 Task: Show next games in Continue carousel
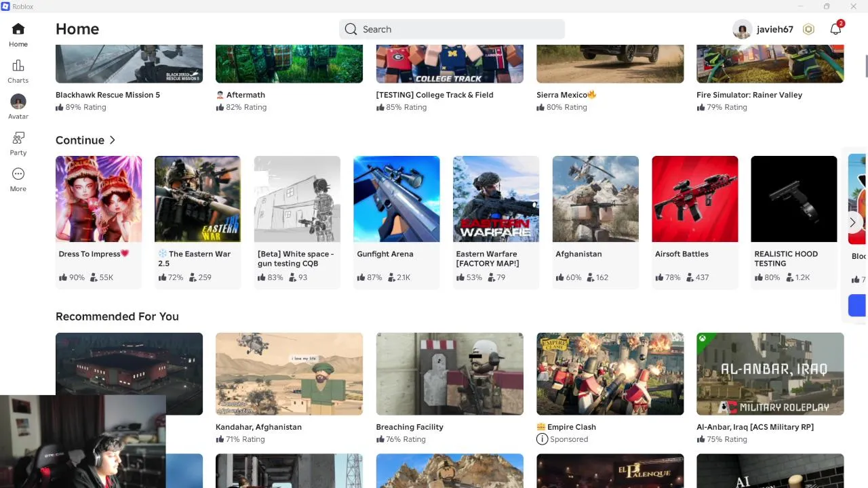tap(852, 222)
